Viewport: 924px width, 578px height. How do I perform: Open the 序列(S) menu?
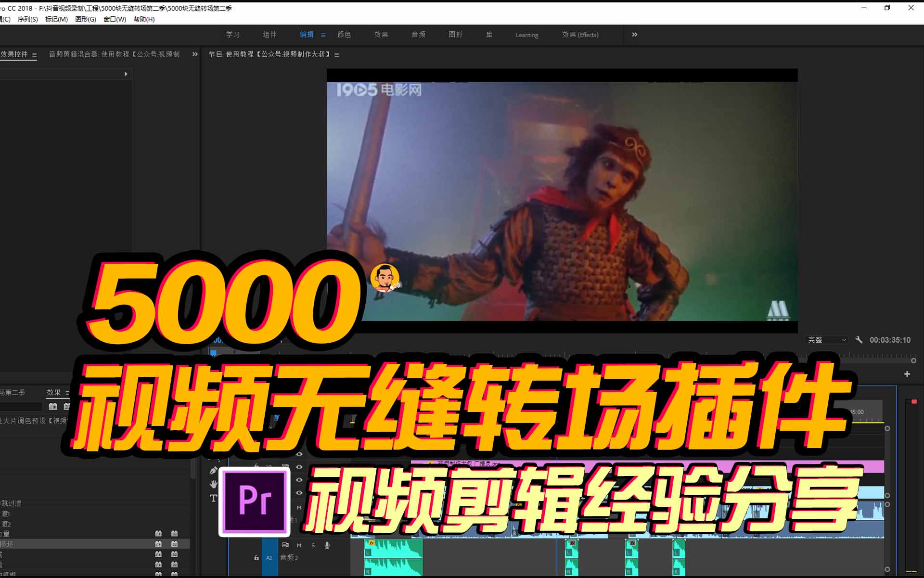point(28,19)
